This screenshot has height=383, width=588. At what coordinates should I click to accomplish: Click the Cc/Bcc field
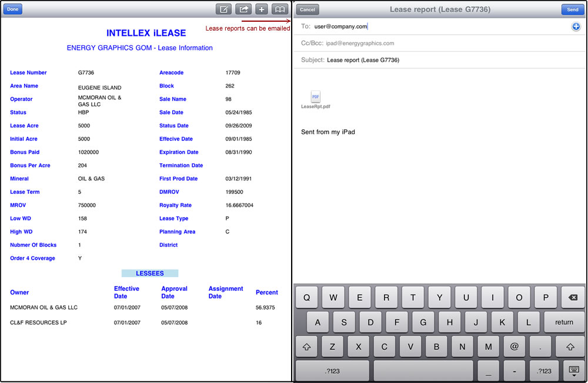[439, 43]
